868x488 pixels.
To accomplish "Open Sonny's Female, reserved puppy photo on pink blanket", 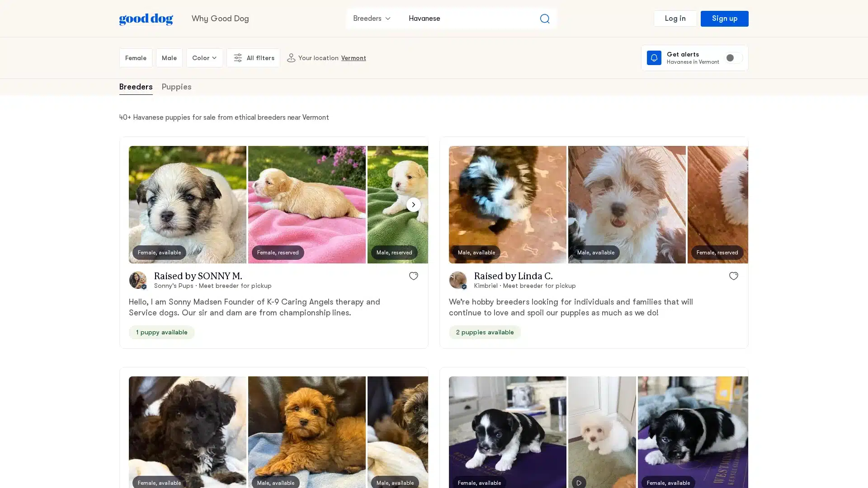I will pos(307,205).
